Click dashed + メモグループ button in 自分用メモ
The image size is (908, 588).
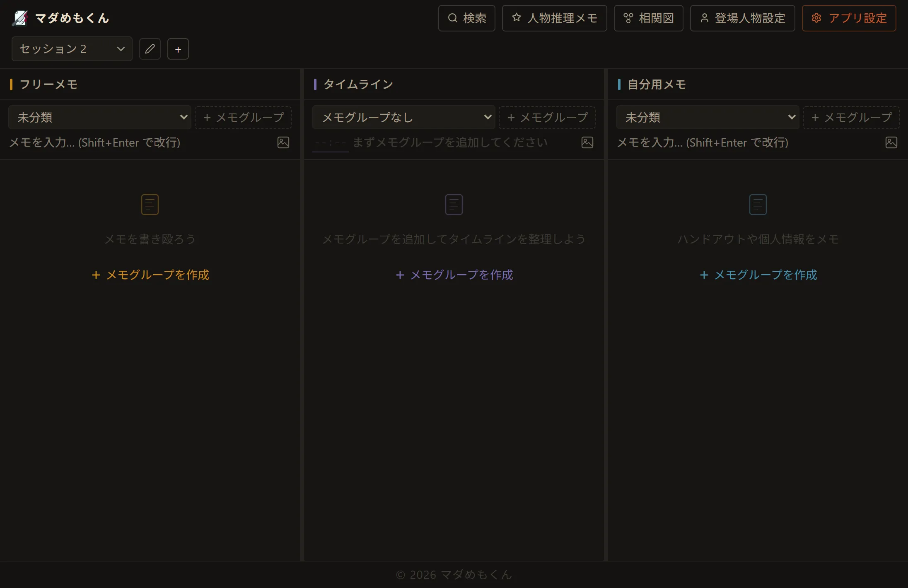(x=851, y=117)
